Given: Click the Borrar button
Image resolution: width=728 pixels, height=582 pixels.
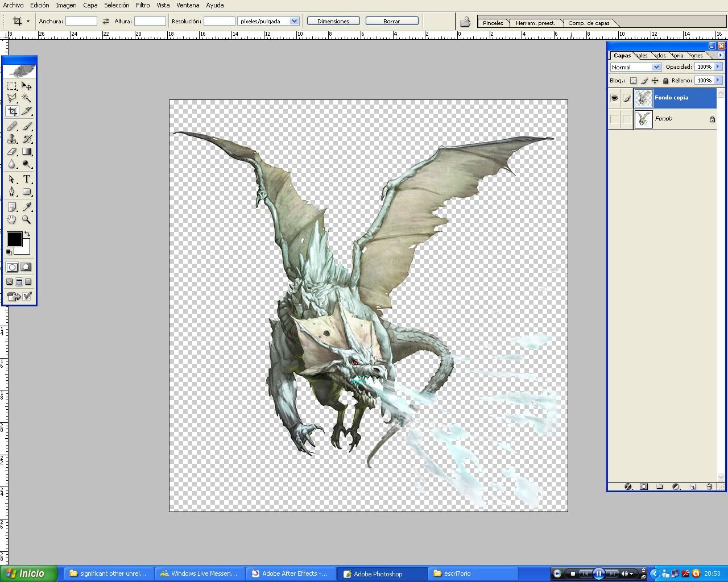Looking at the screenshot, I should click(x=392, y=21).
